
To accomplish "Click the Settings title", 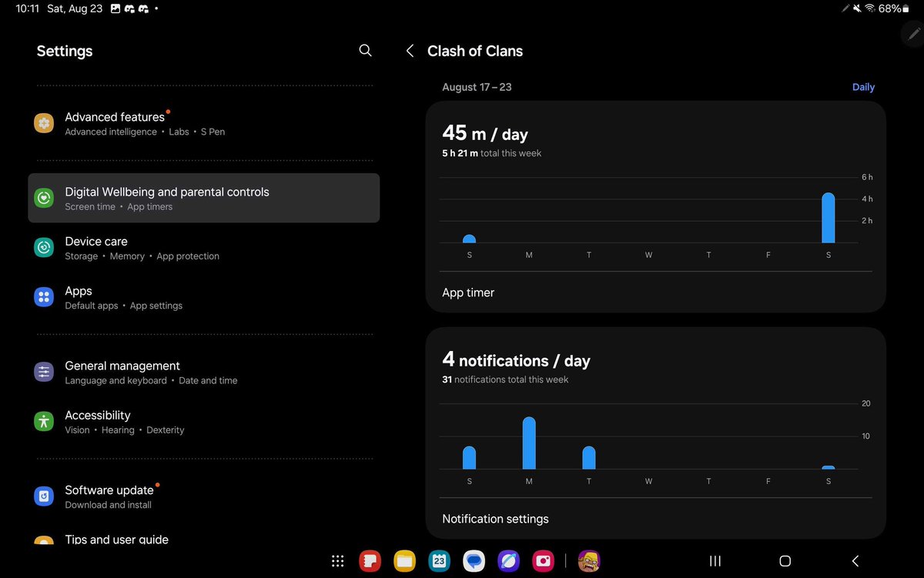I will coord(65,51).
